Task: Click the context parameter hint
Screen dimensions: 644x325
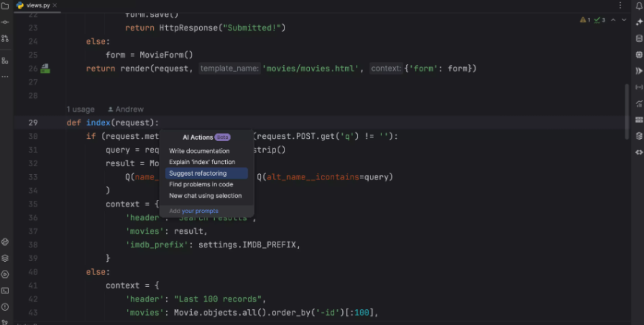Action: (386, 68)
